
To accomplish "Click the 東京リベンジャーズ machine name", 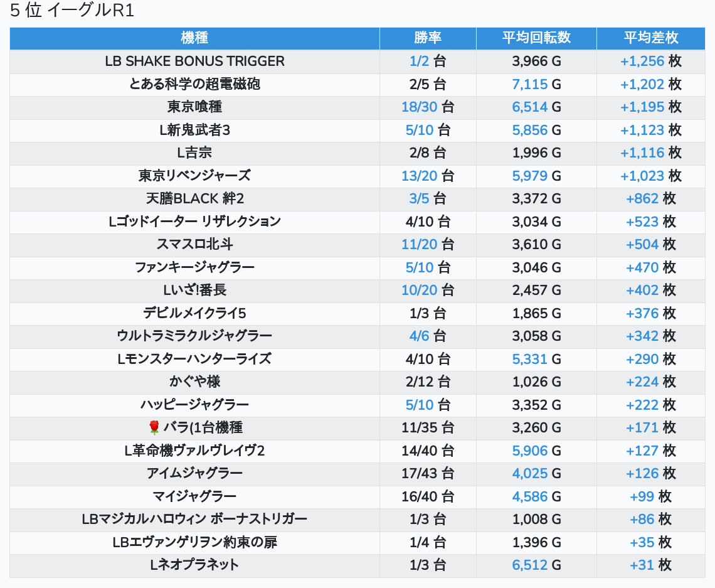I will tap(194, 176).
